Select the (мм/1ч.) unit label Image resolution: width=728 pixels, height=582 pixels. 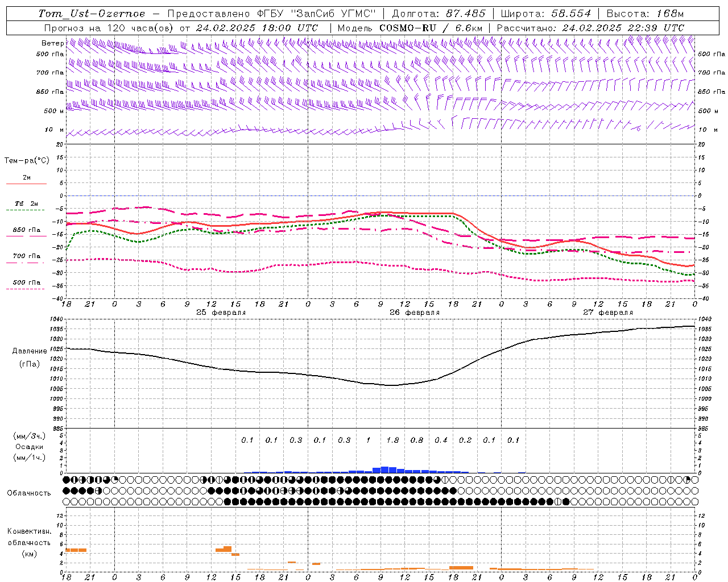click(x=29, y=457)
